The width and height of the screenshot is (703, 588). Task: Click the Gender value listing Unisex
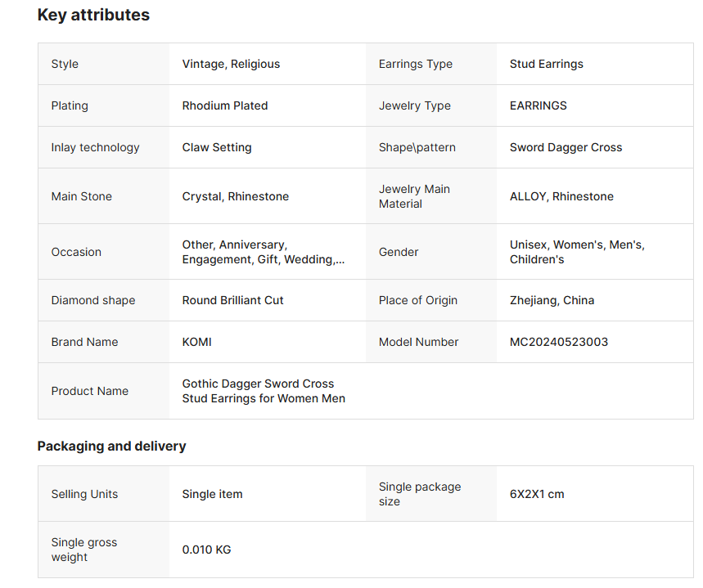tap(576, 252)
